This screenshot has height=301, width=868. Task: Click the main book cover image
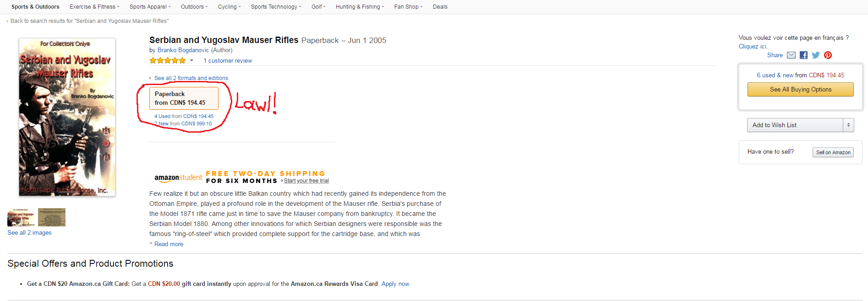point(67,117)
